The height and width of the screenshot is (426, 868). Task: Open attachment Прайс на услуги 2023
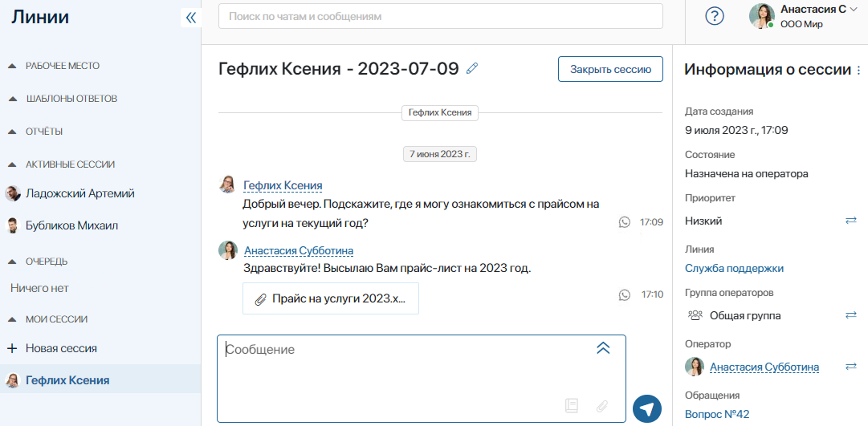pos(331,298)
